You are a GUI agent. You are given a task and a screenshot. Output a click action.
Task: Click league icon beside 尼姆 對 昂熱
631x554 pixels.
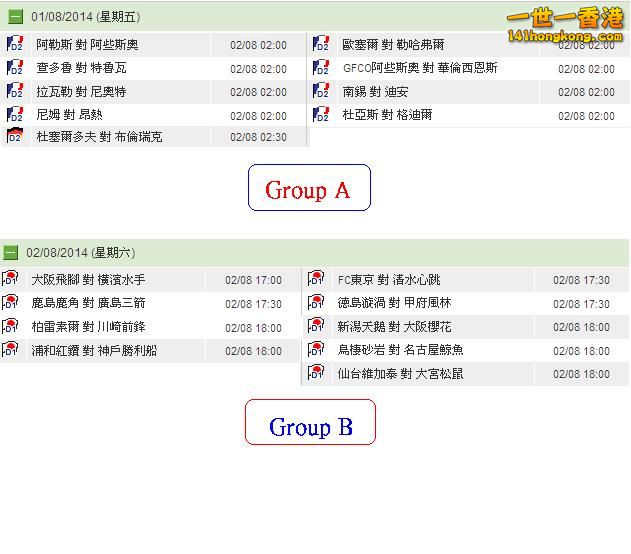point(15,115)
